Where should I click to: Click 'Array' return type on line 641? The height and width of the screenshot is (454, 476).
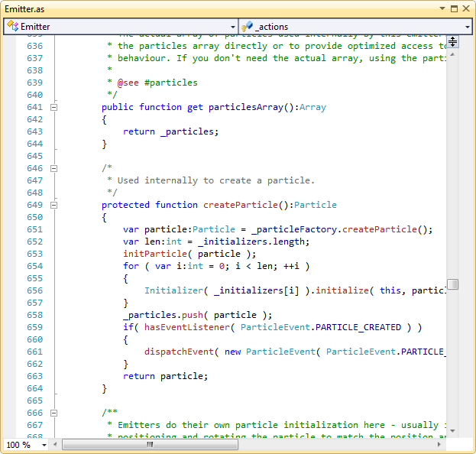click(x=312, y=107)
